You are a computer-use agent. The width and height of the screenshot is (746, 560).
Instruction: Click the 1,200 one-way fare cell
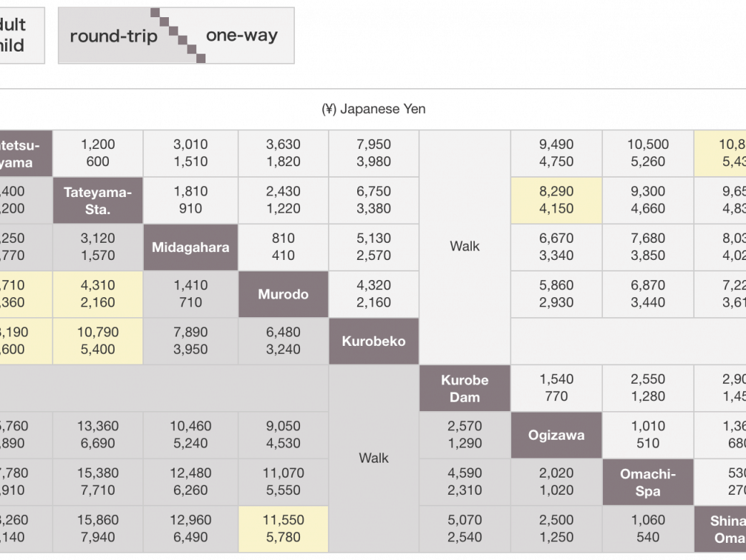pos(98,153)
